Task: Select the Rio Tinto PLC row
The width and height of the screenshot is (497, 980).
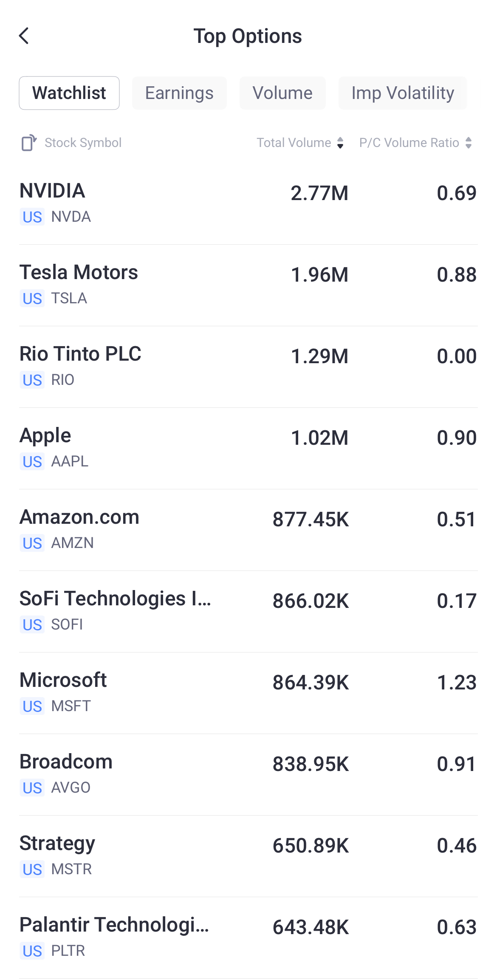Action: (248, 366)
